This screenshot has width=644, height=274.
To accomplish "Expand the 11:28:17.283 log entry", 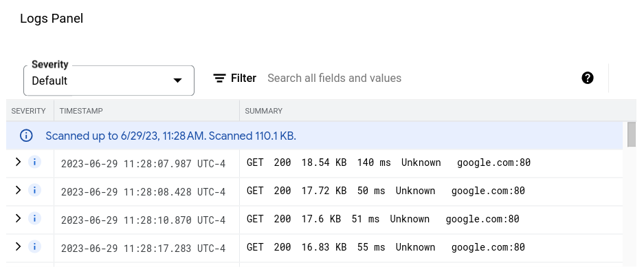I will tap(18, 246).
